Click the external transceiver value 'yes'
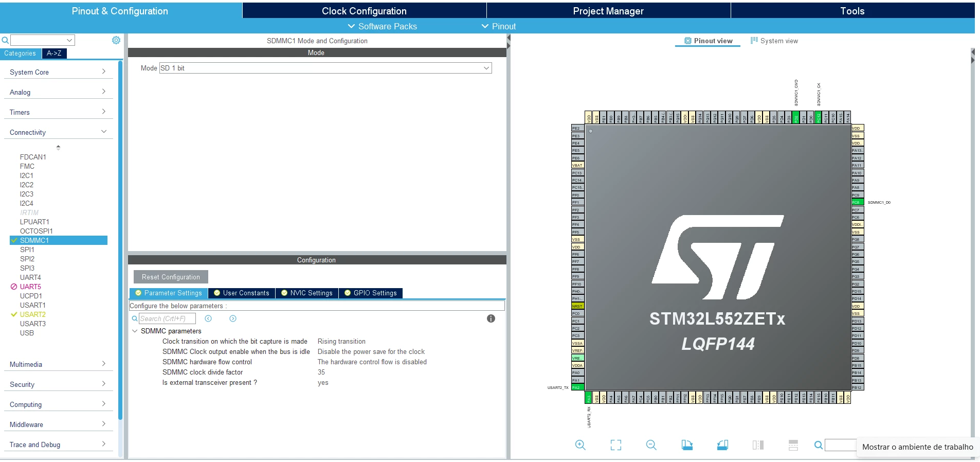The height and width of the screenshot is (462, 980). tap(323, 382)
